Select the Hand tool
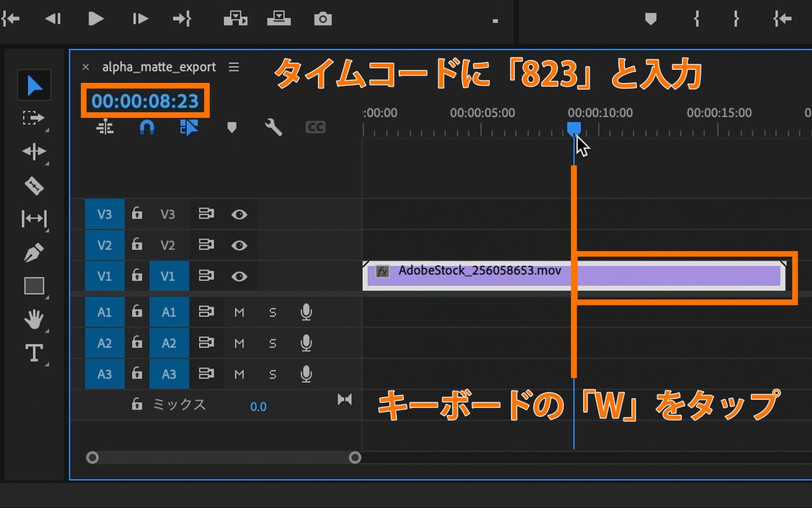 click(34, 319)
